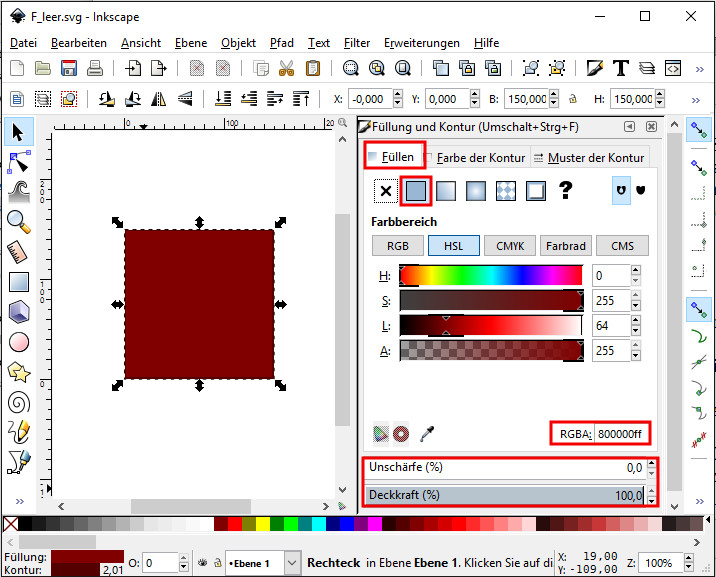Pick the Node editing tool

click(18, 161)
